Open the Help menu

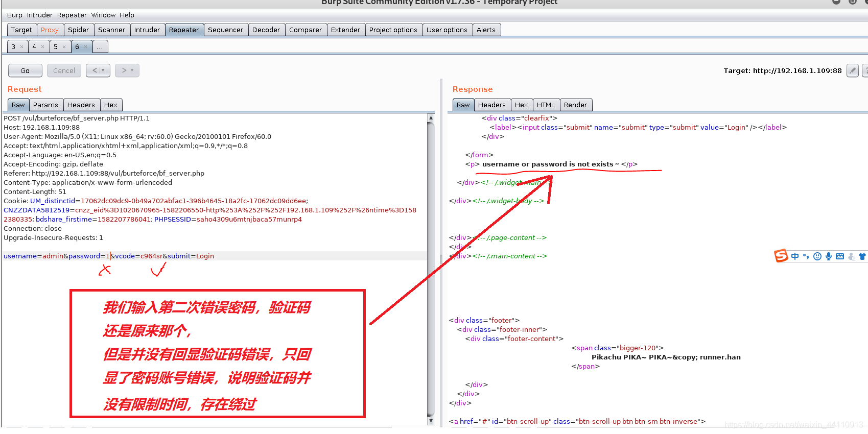(127, 15)
